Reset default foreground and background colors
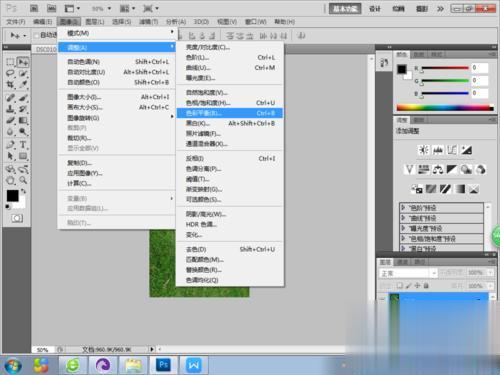Image resolution: width=500 pixels, height=375 pixels. pyautogui.click(x=8, y=207)
